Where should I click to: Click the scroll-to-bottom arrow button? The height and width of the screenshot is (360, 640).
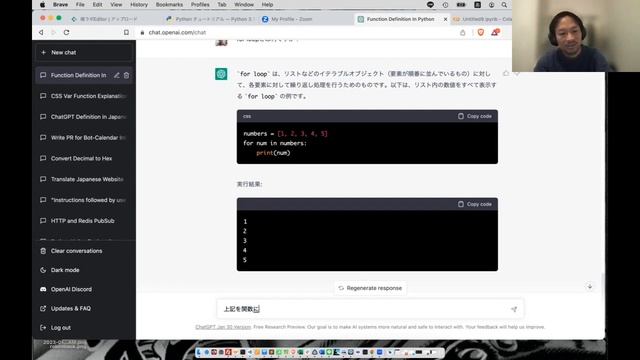590,287
